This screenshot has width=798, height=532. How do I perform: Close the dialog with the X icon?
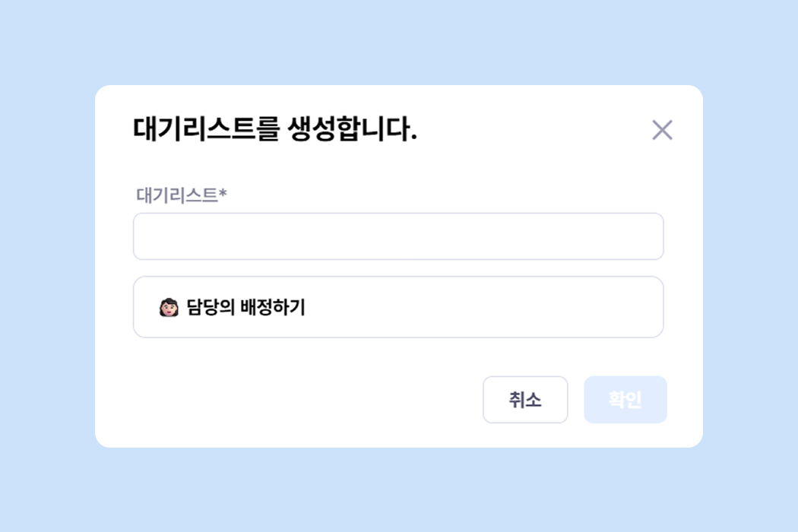[x=662, y=130]
